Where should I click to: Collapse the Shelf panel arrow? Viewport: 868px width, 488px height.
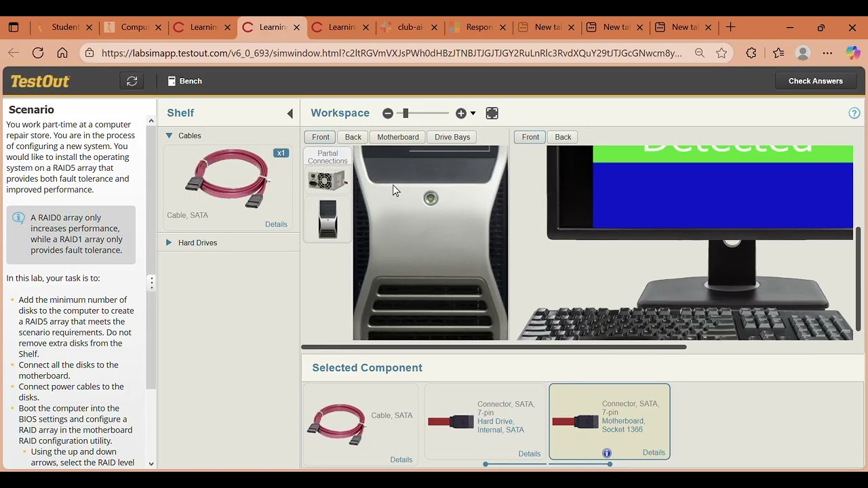point(290,114)
